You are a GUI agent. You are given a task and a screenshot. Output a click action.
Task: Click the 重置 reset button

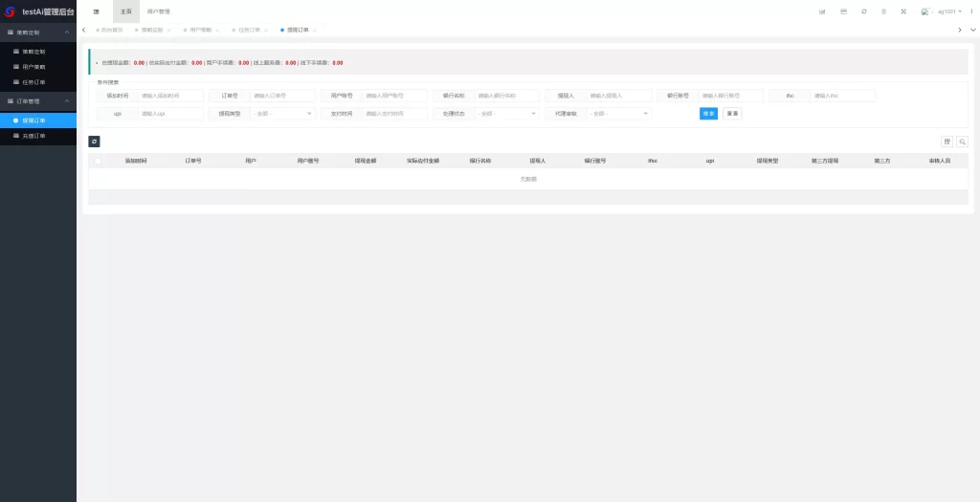pos(732,114)
